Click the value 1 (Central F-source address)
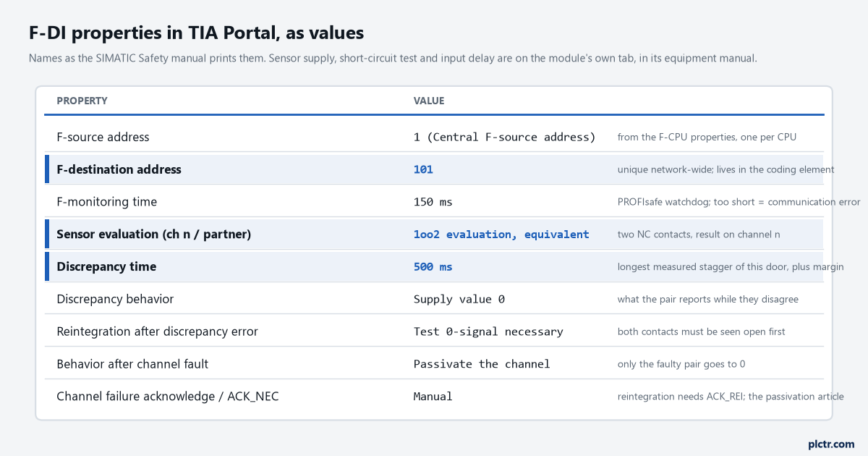 (504, 137)
